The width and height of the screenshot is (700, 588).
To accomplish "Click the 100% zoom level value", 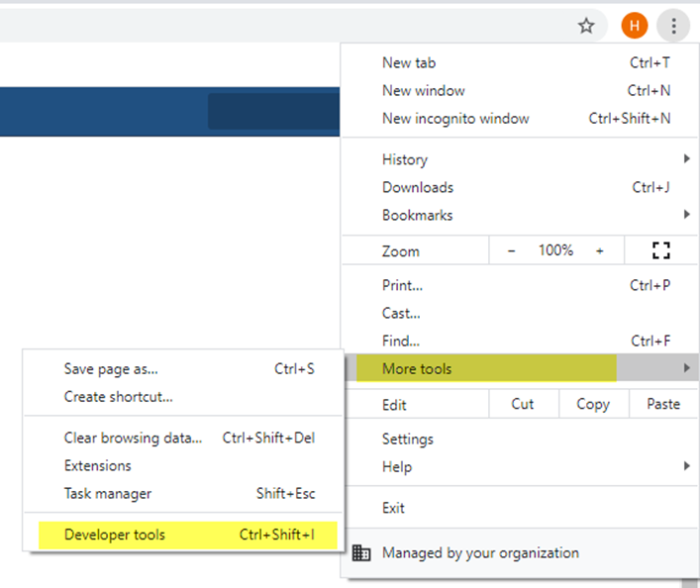I will pyautogui.click(x=555, y=250).
